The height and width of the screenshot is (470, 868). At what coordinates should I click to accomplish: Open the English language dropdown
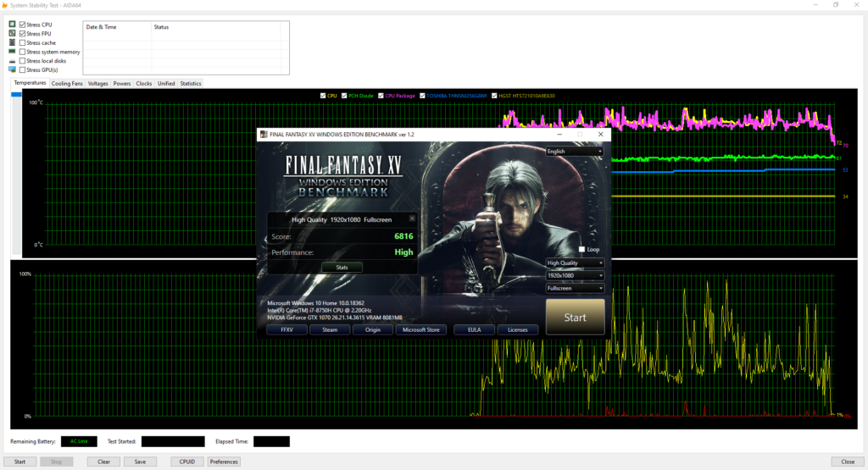[x=575, y=152]
